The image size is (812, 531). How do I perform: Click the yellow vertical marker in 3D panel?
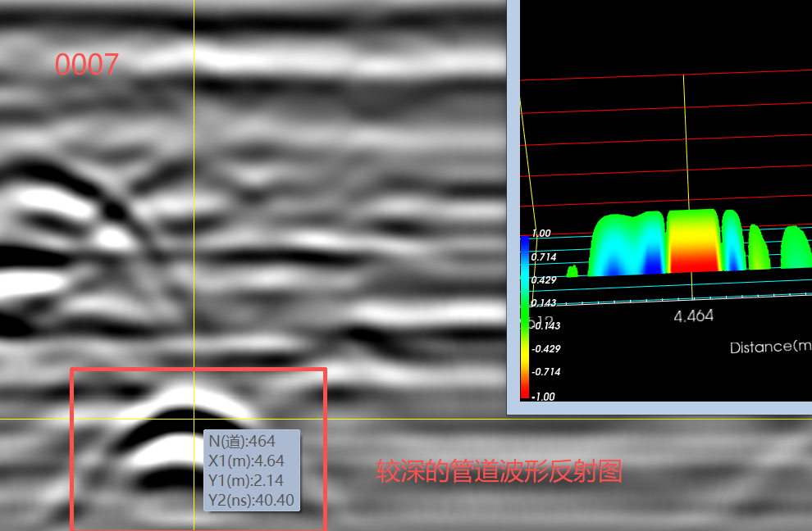coord(686,139)
